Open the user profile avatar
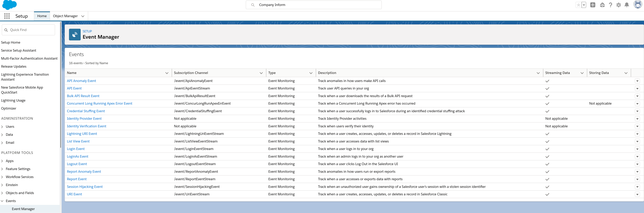This screenshot has height=213, width=644. (638, 4)
